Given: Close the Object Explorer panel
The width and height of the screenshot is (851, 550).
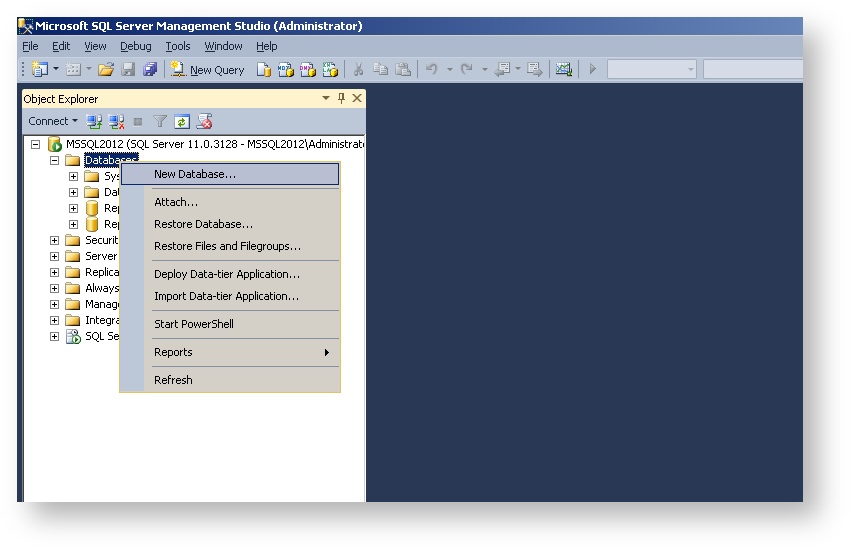Looking at the screenshot, I should [x=356, y=98].
